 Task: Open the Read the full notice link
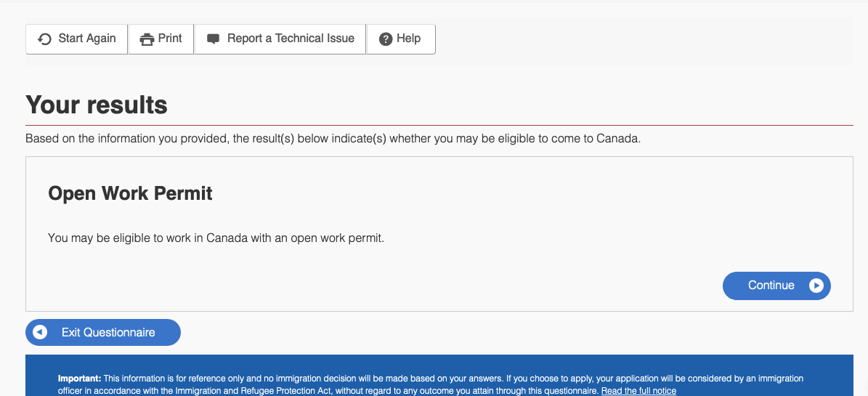[638, 391]
